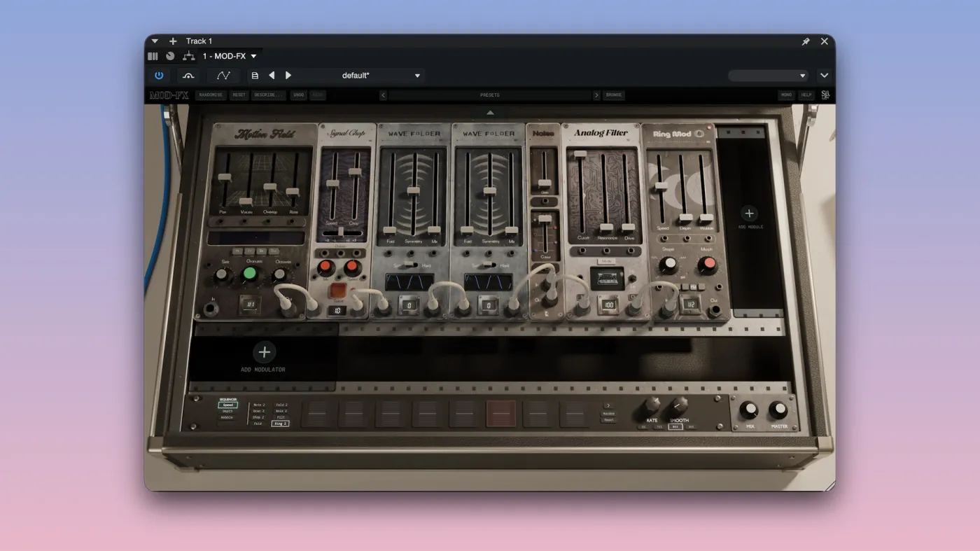Click the RESET button in the MOD-FX bar
The height and width of the screenshot is (551, 980).
239,95
